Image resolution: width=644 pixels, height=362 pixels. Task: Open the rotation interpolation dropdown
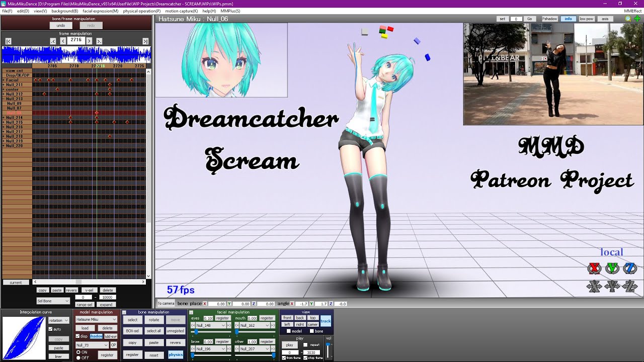(59, 320)
